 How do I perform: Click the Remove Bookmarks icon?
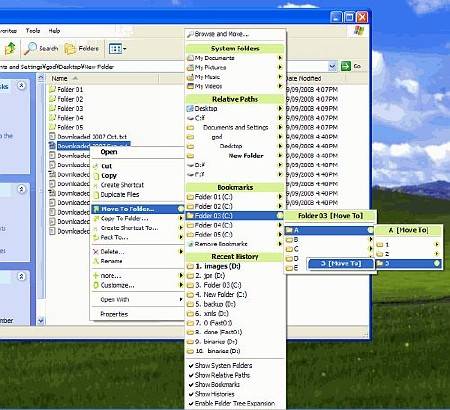point(190,244)
